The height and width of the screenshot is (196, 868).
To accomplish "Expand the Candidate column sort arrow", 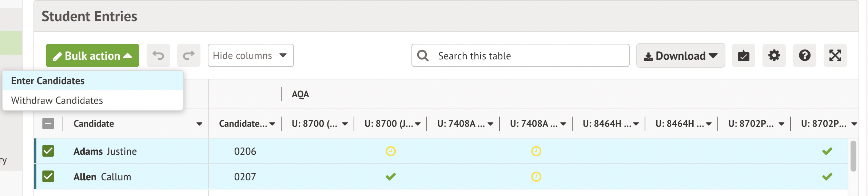I will pos(199,124).
